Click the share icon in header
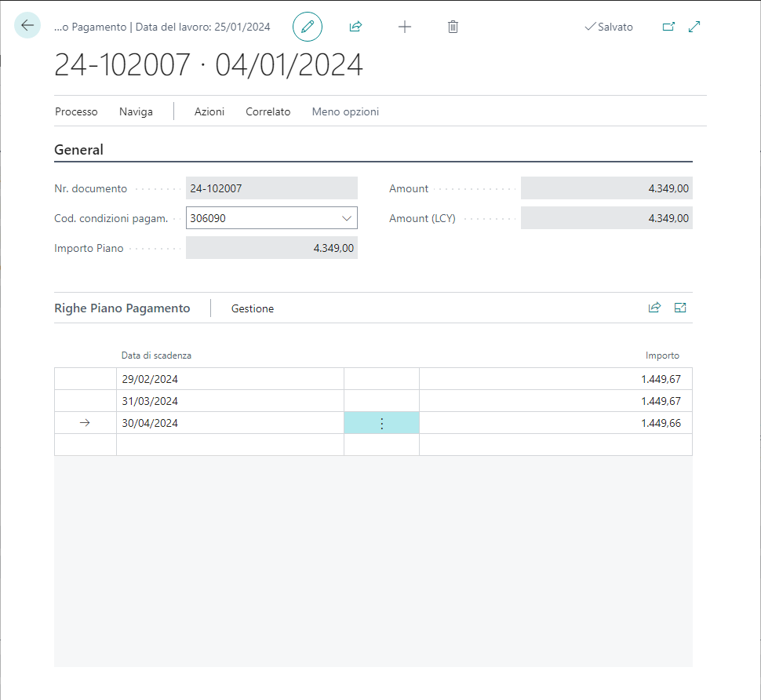Viewport: 761px width, 700px height. point(355,27)
